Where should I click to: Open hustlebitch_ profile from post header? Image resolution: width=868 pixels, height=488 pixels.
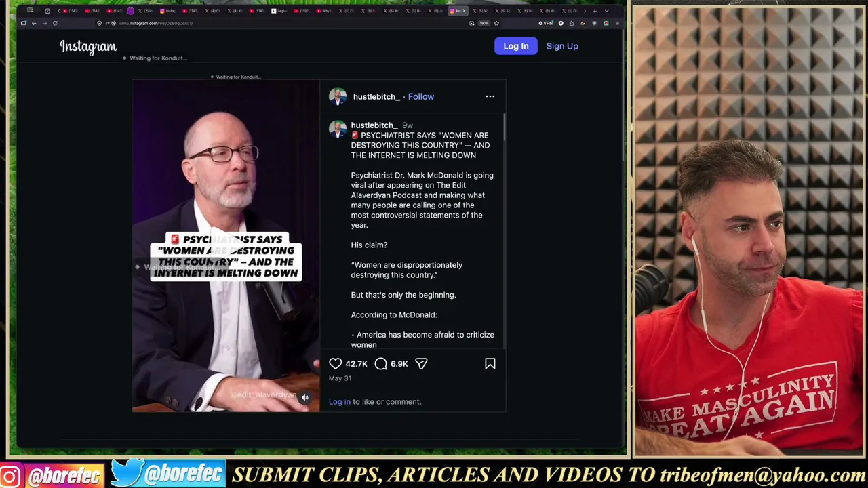pos(376,96)
